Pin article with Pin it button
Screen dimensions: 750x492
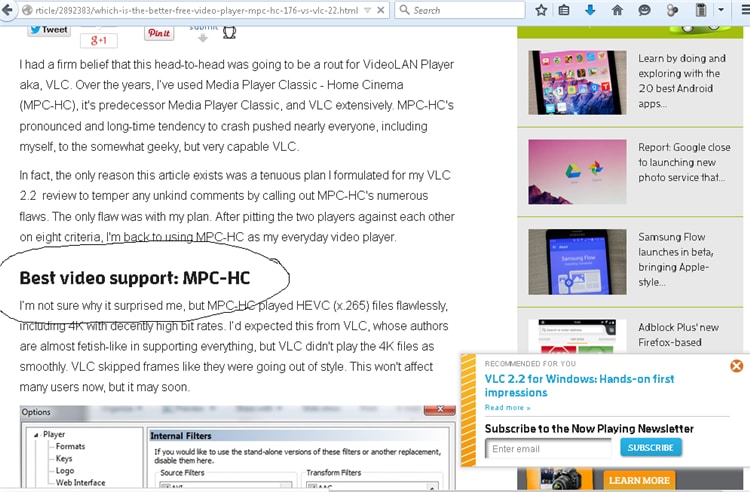[159, 33]
